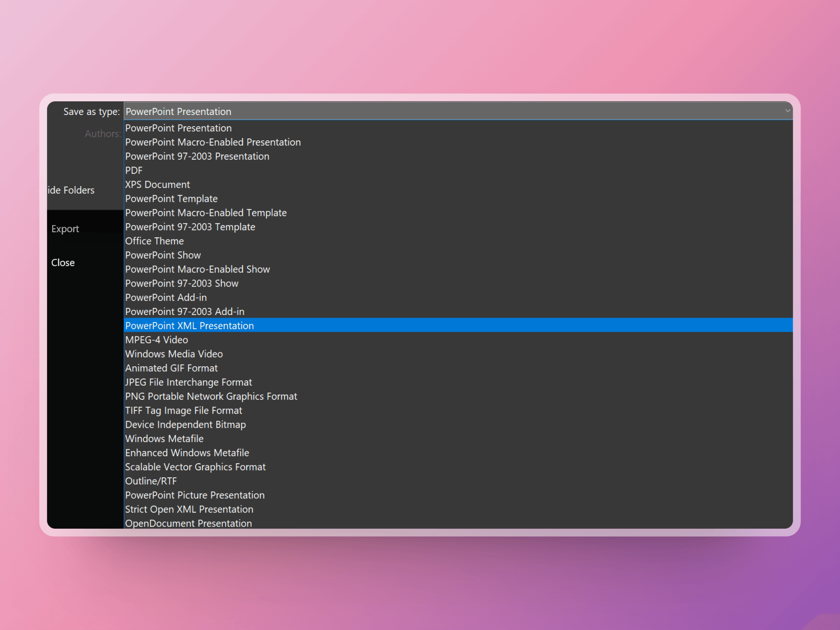Screen dimensions: 840x630
Task: Choose PowerPoint Macro-Enabled Show
Action: (458, 269)
